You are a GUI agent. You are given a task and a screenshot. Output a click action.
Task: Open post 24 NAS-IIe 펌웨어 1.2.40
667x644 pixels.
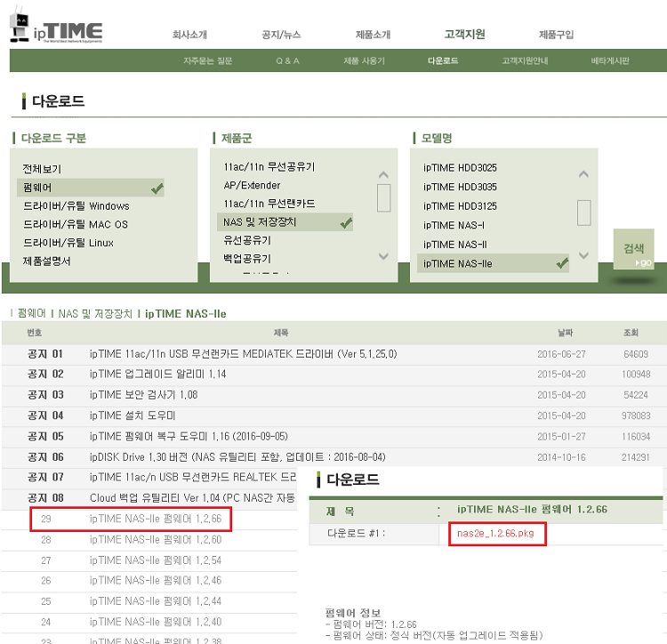pos(156,622)
